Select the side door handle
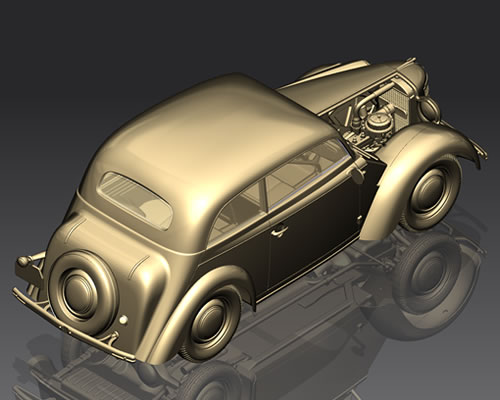Screen dimensions: 500x400 pyautogui.click(x=279, y=230)
